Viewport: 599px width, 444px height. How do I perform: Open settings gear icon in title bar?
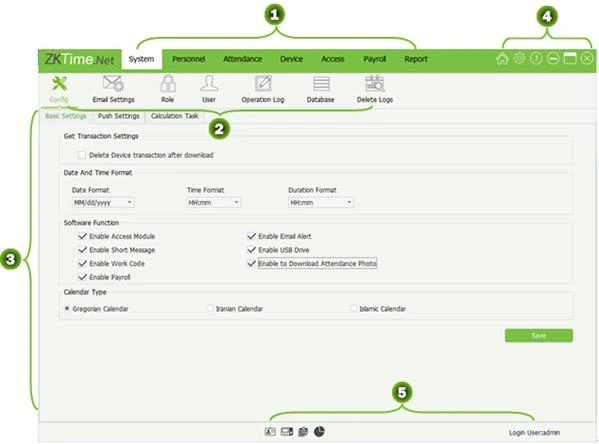(519, 58)
